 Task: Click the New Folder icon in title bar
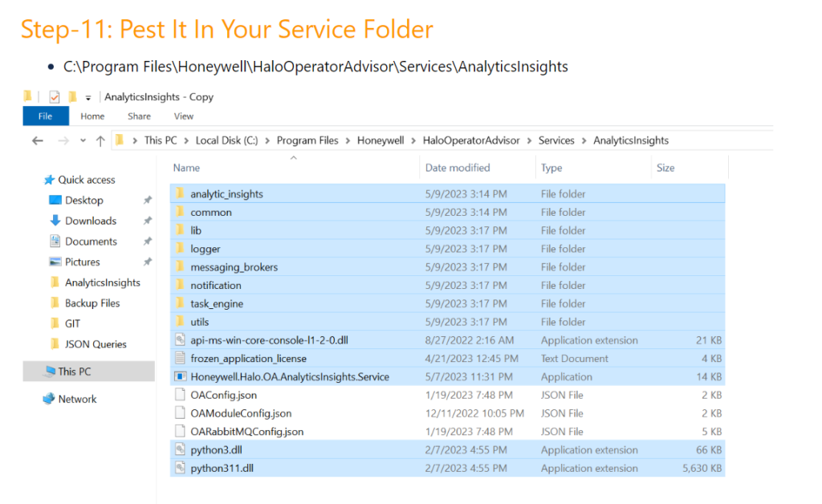pyautogui.click(x=72, y=97)
